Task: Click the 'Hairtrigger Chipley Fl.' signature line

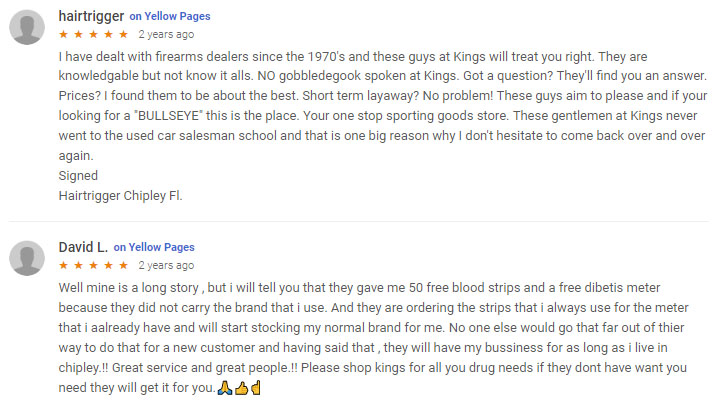Action: click(x=121, y=196)
